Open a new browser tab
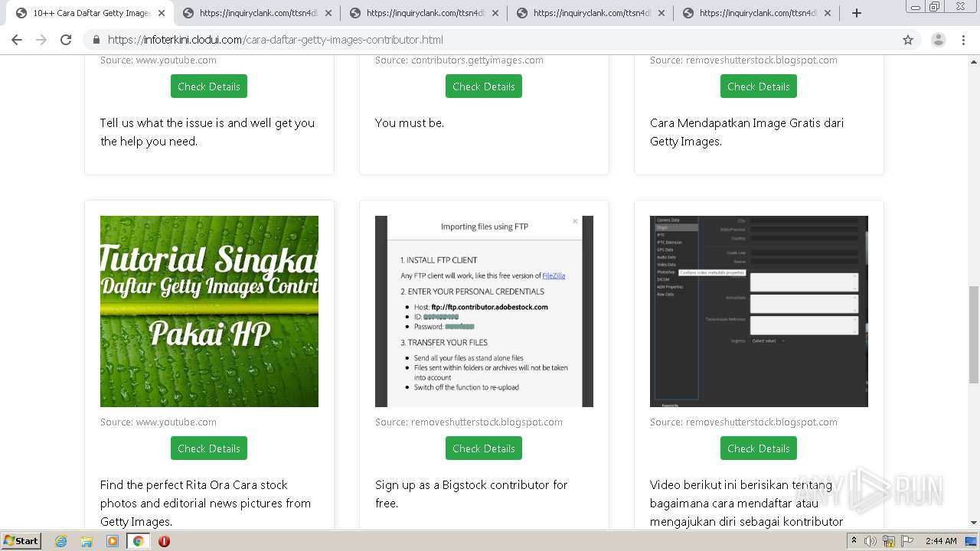Image resolution: width=980 pixels, height=551 pixels. point(857,13)
